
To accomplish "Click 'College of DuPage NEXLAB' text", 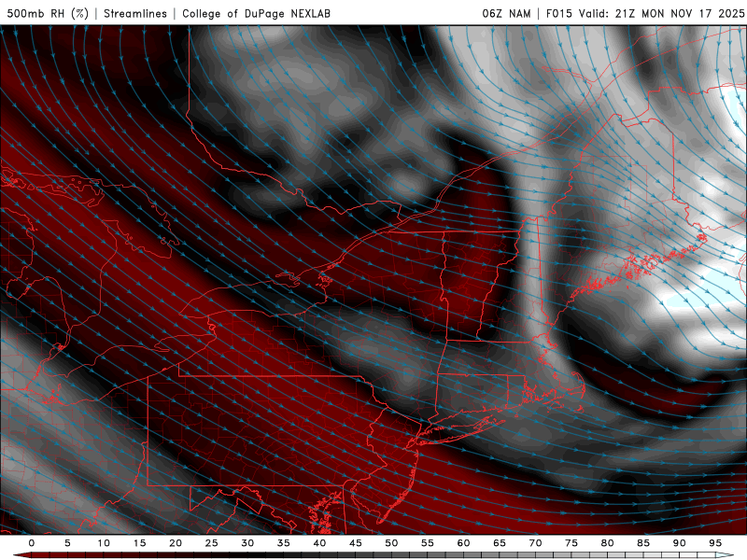I will click(256, 13).
